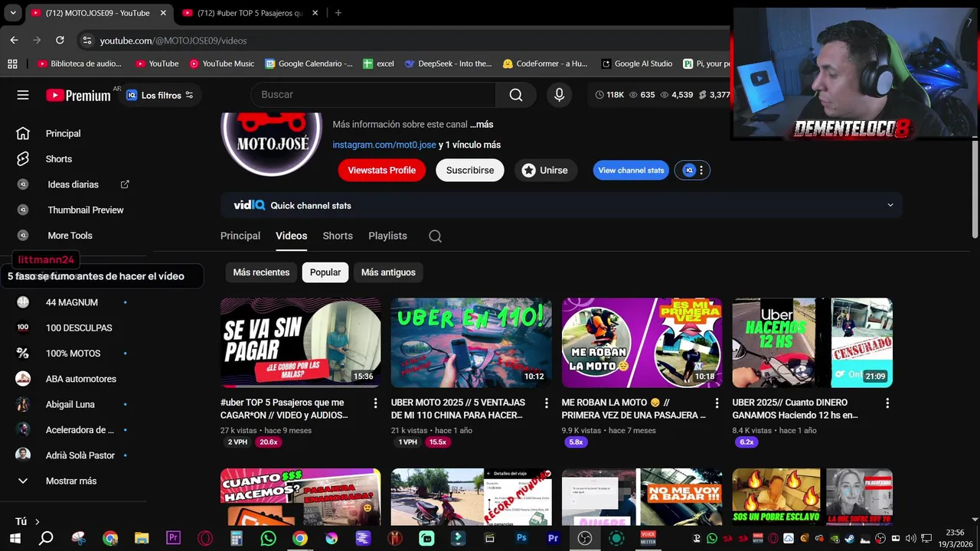Click the Unirse membership button
The image size is (980, 551).
[x=544, y=171]
